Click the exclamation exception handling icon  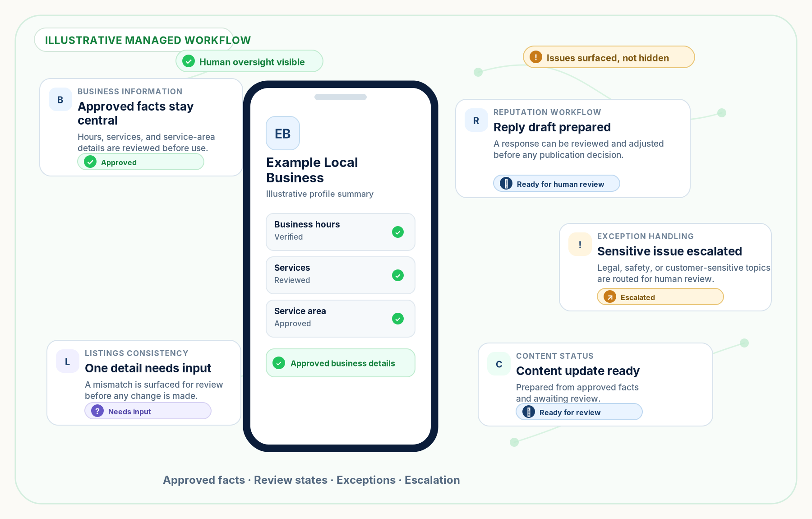[580, 244]
